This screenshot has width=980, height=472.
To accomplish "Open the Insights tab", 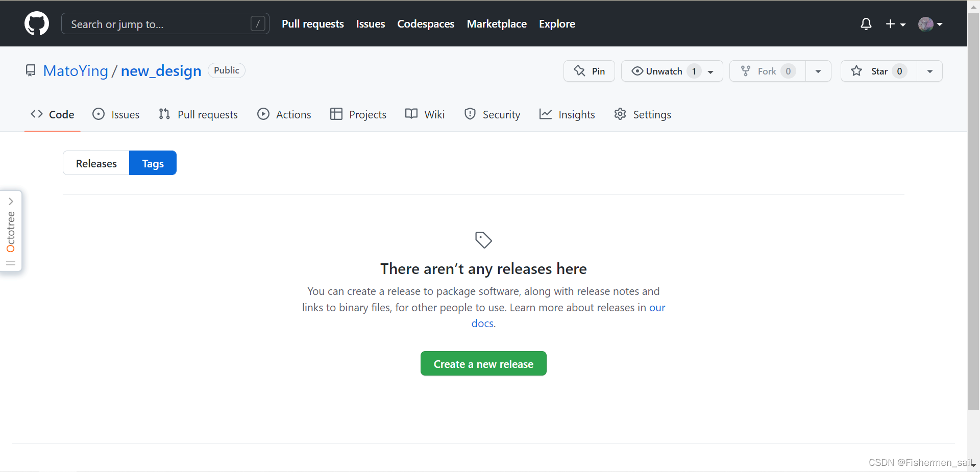I will pyautogui.click(x=567, y=114).
